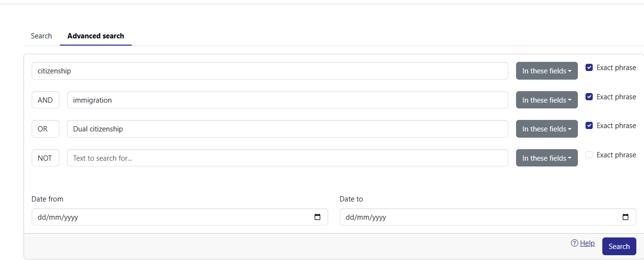Click the question mark Help icon
Screen dimensions: 644x260
coord(575,243)
